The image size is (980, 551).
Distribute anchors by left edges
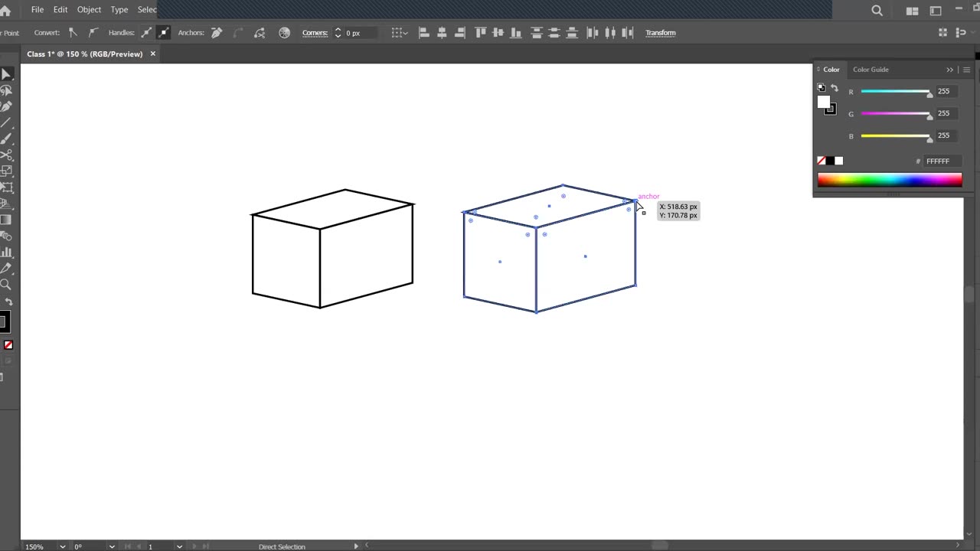click(x=593, y=33)
